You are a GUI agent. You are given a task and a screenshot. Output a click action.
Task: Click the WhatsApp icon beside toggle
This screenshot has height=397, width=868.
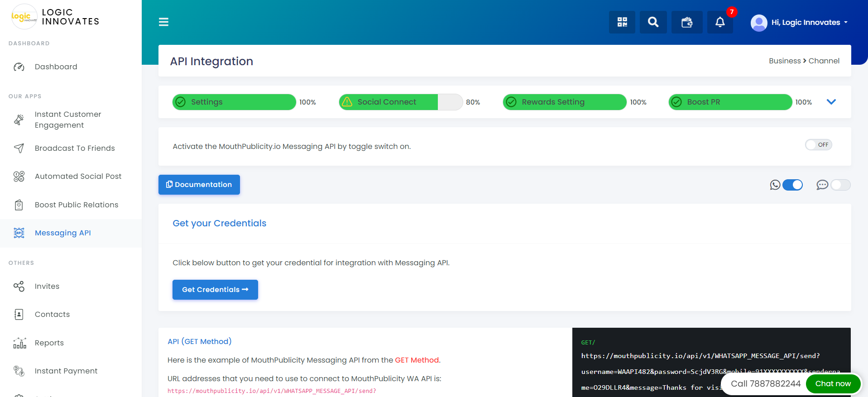[775, 185]
